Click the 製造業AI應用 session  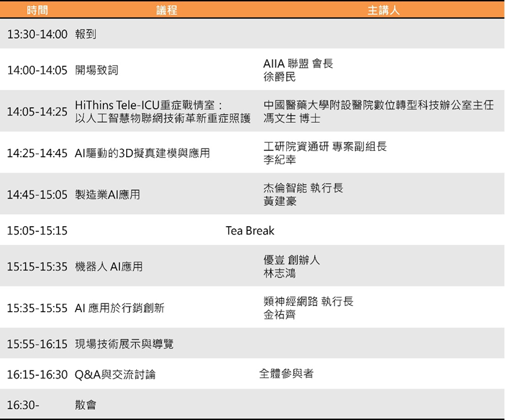(107, 195)
